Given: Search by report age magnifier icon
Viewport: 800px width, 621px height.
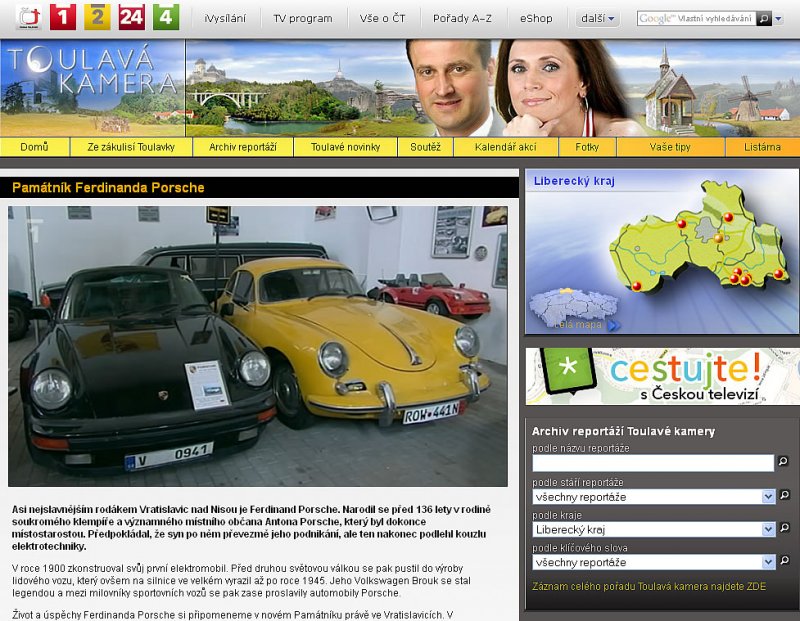Looking at the screenshot, I should tap(785, 495).
